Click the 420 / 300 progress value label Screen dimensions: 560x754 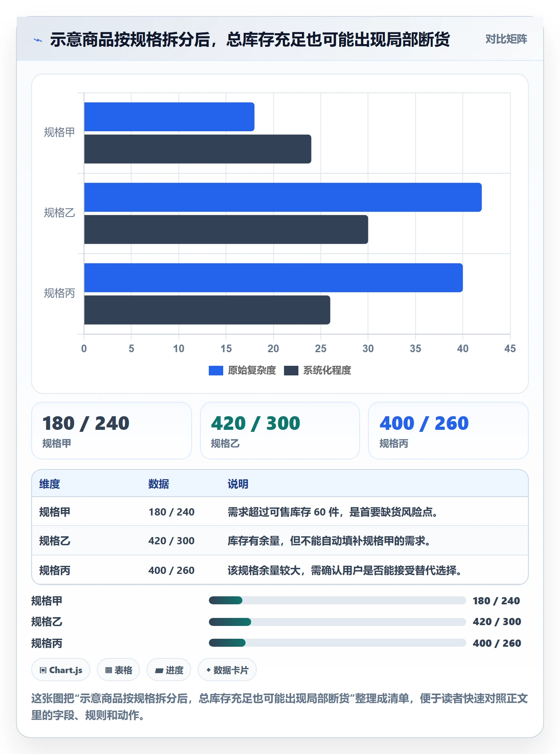[497, 622]
